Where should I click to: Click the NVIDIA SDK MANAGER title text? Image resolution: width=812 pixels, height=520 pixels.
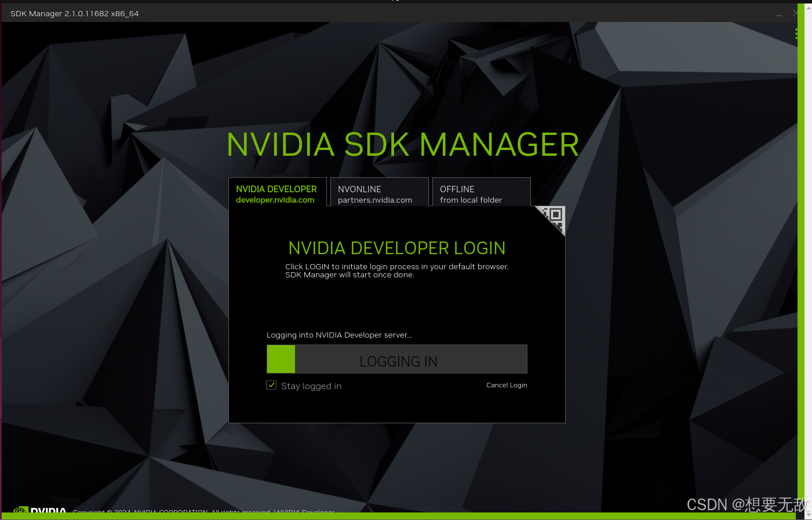403,145
